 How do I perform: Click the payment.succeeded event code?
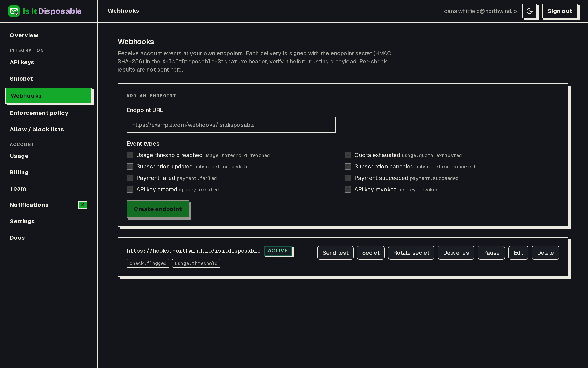tap(434, 178)
